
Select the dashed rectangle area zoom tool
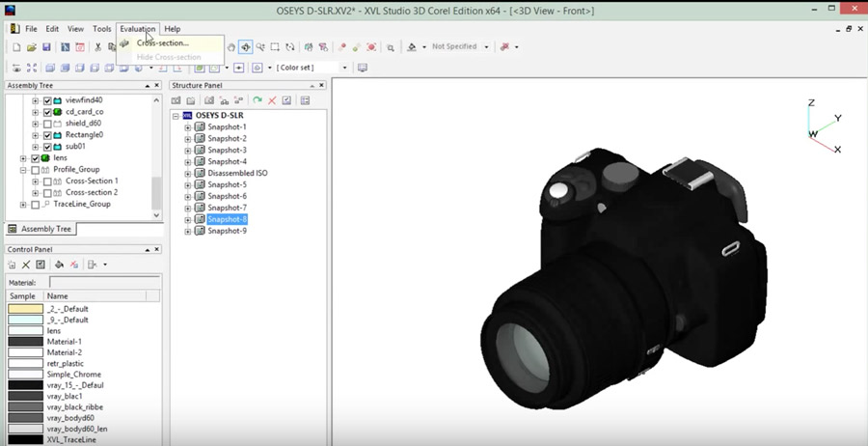275,47
